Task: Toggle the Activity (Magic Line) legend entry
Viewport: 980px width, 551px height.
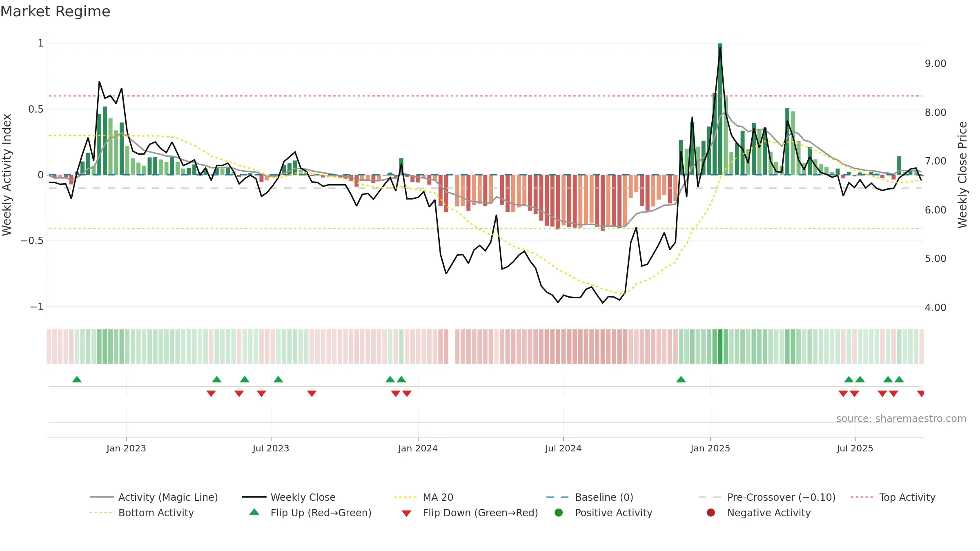Action: point(154,497)
